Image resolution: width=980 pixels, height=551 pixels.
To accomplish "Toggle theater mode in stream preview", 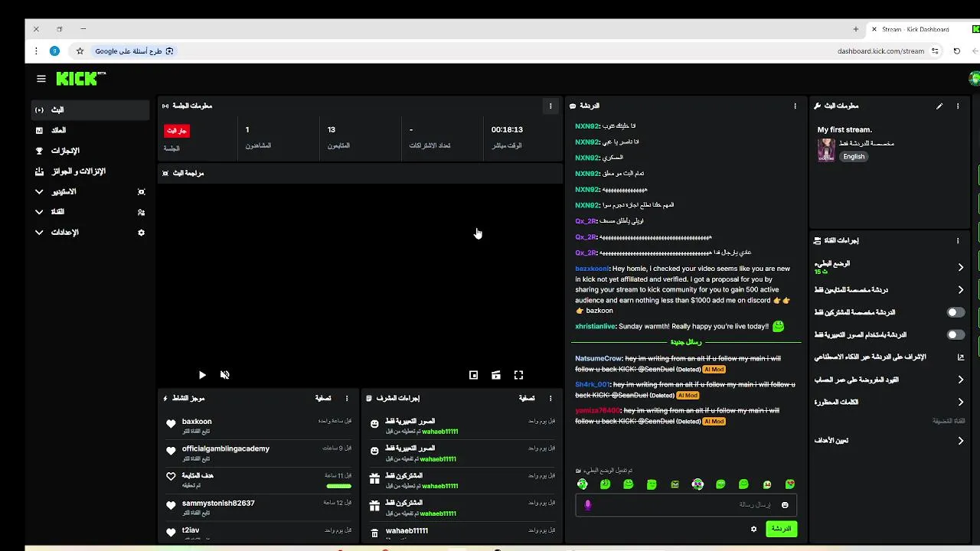I will click(496, 375).
